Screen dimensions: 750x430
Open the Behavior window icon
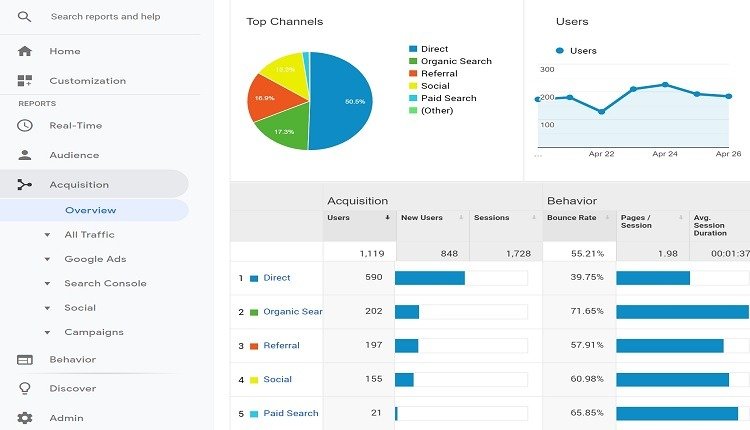pyautogui.click(x=24, y=360)
